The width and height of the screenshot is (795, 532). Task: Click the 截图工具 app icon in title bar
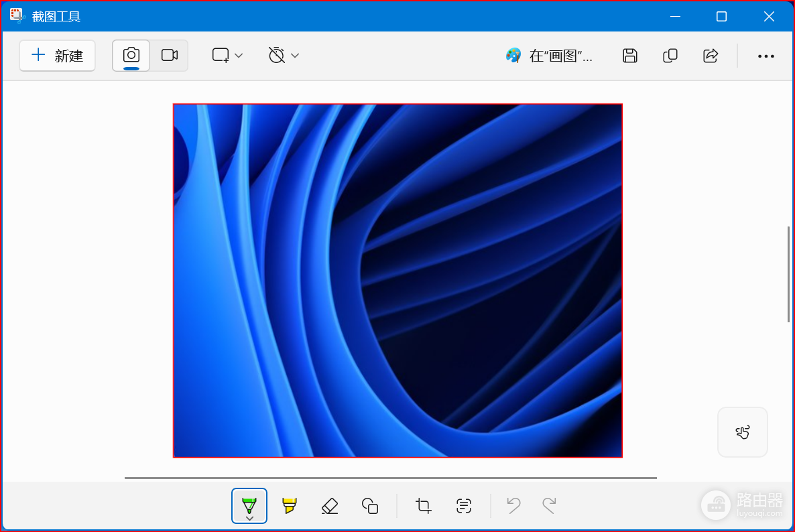tap(17, 15)
